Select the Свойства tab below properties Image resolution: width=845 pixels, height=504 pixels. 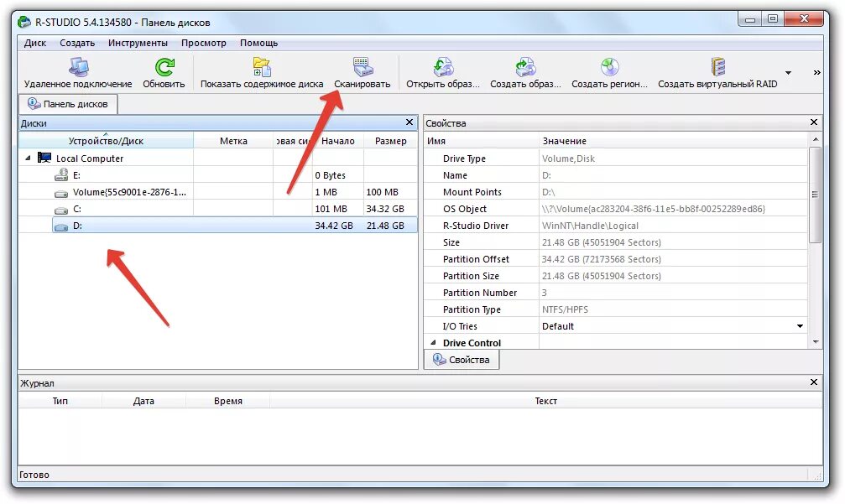pos(462,360)
